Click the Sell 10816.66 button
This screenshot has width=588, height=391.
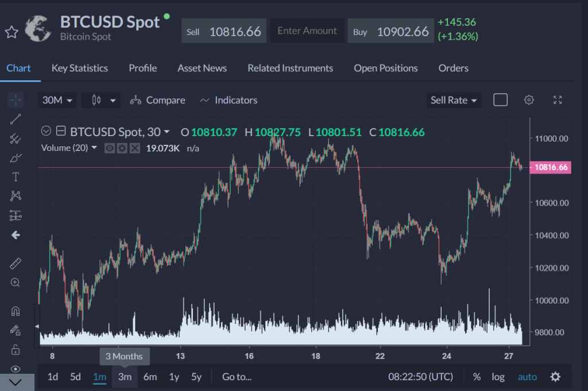point(224,31)
